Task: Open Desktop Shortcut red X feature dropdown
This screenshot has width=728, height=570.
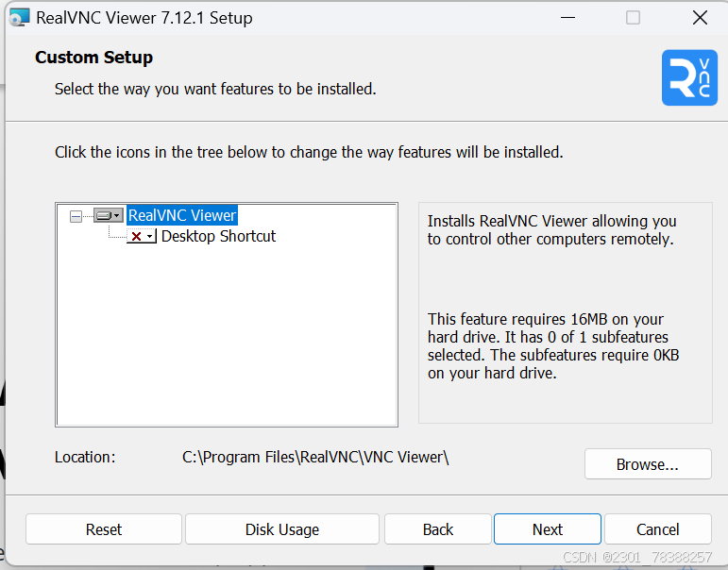Action: point(142,236)
